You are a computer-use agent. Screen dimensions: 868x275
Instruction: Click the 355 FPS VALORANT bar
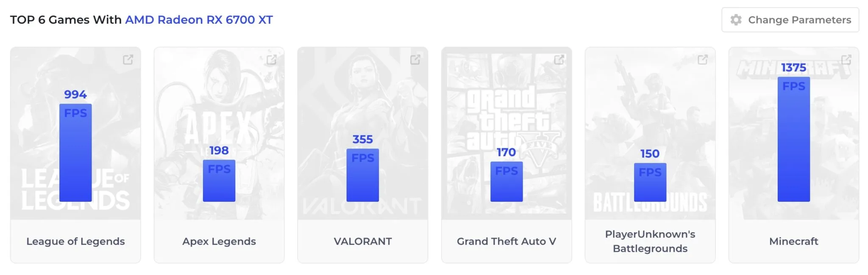[363, 175]
